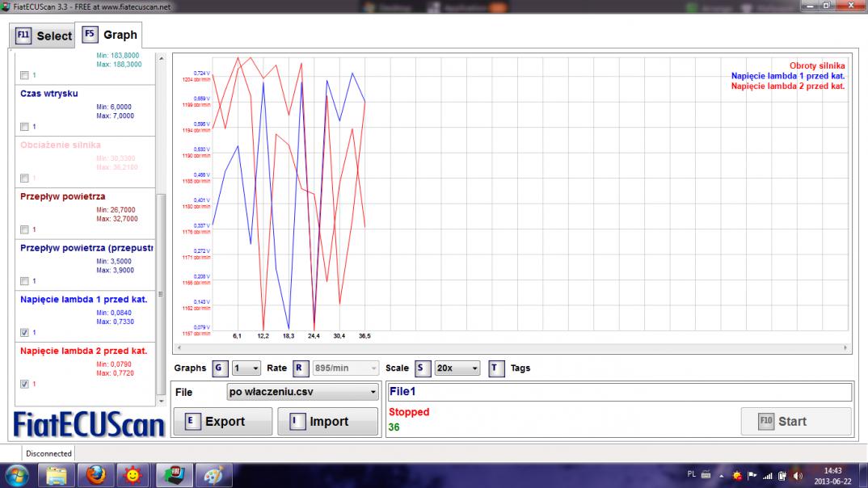Open Windows Start menu orb
The height and width of the screenshot is (488, 868).
[17, 476]
